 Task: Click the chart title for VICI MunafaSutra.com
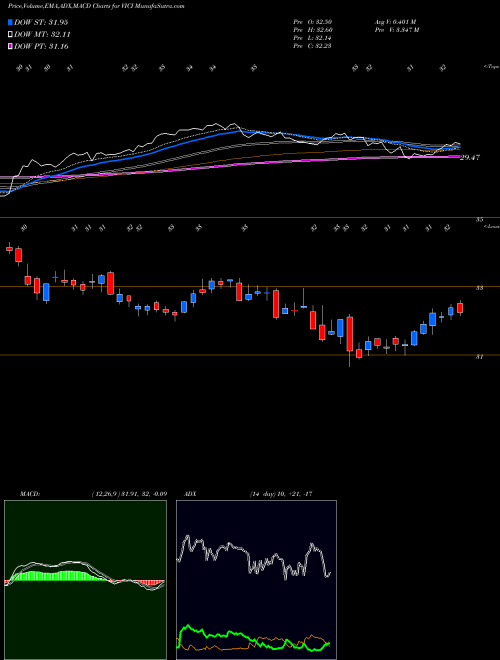(x=96, y=6)
